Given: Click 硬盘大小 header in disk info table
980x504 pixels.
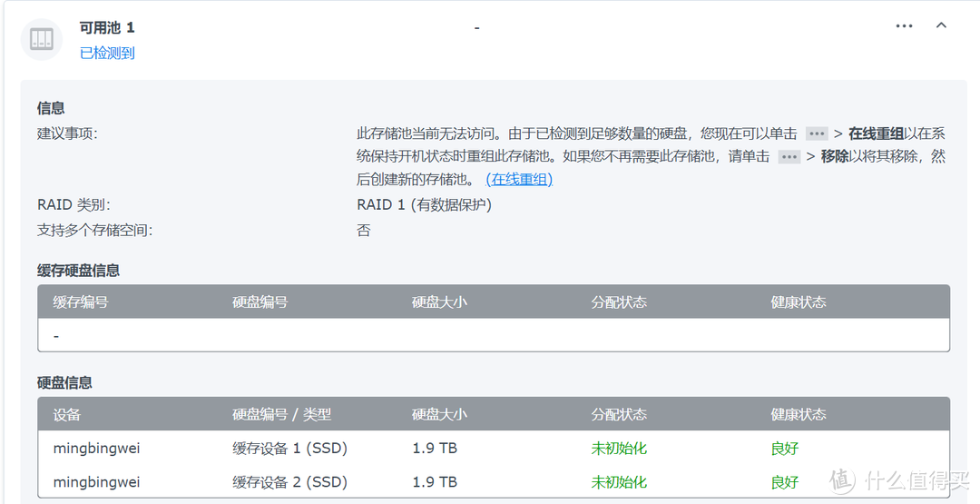Looking at the screenshot, I should click(439, 414).
